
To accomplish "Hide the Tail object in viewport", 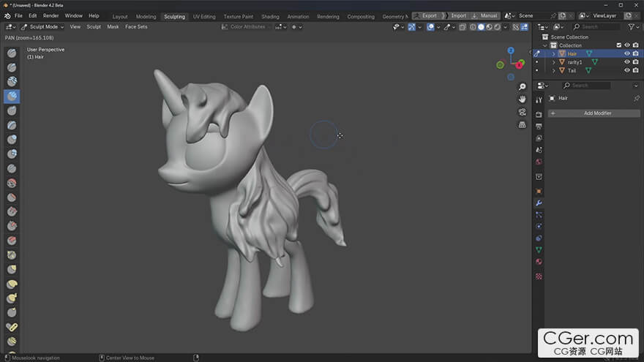I will click(x=626, y=70).
